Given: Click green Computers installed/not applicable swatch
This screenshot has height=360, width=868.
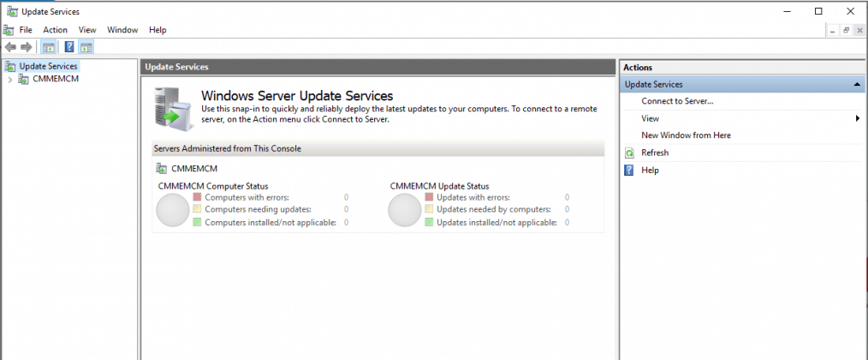Looking at the screenshot, I should coord(197,223).
